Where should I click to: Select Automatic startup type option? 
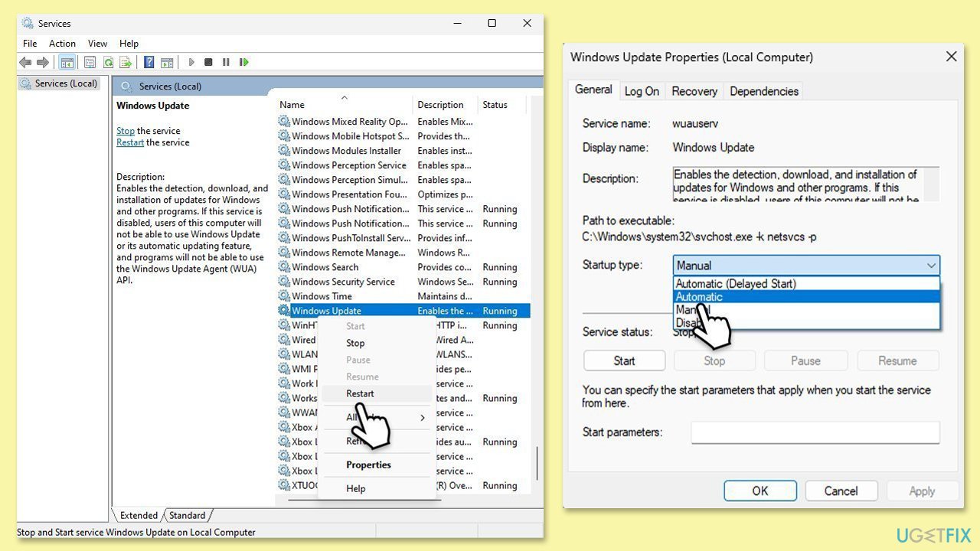[806, 297]
